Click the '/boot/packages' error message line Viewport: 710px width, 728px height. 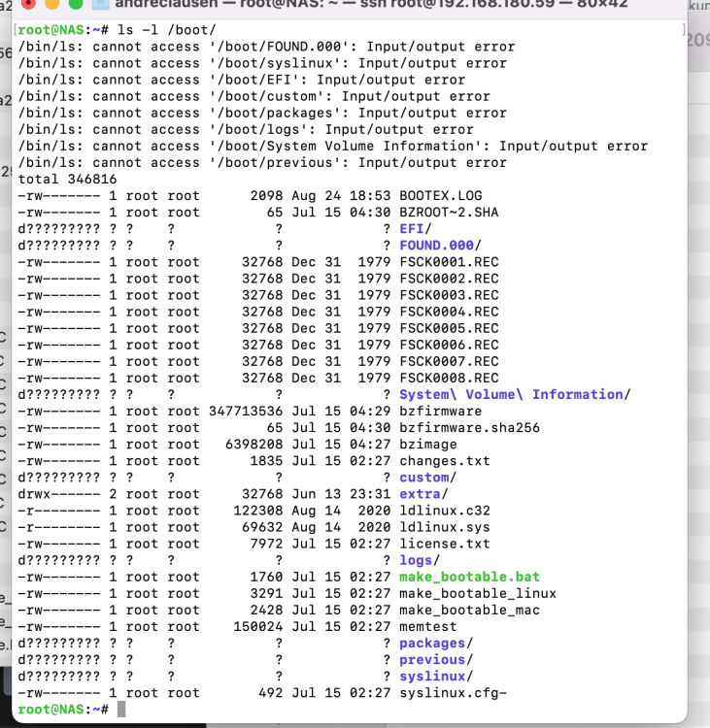(262, 113)
